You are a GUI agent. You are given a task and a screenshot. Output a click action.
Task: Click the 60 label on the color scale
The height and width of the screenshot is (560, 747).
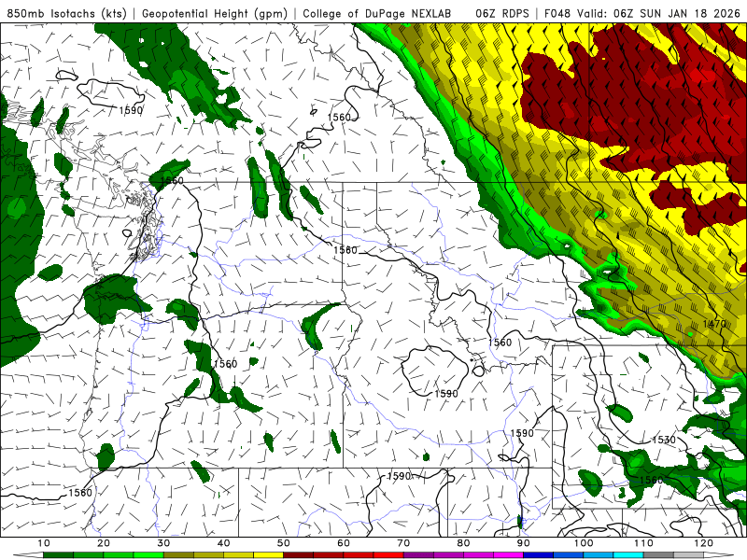(x=344, y=543)
